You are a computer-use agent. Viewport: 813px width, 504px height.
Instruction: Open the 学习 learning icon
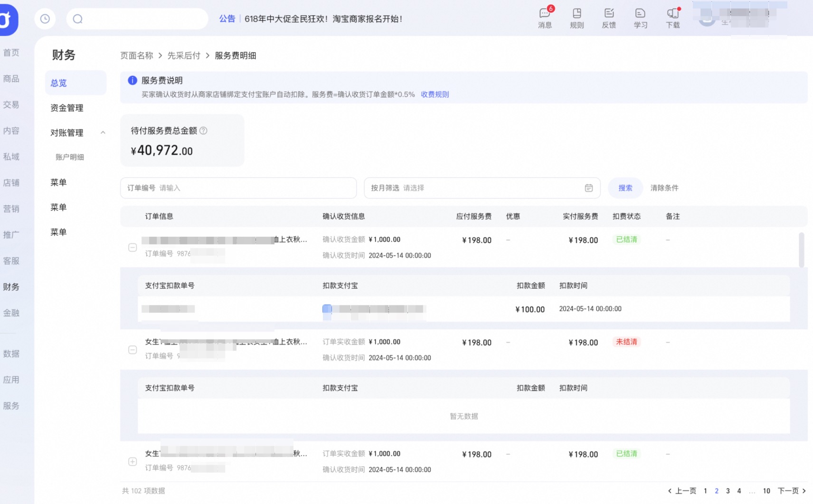point(640,18)
